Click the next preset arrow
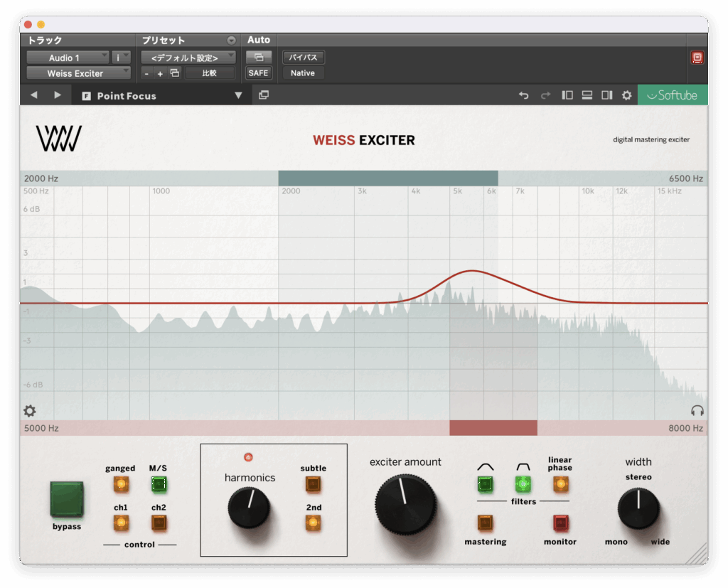728x588 pixels. pos(58,95)
